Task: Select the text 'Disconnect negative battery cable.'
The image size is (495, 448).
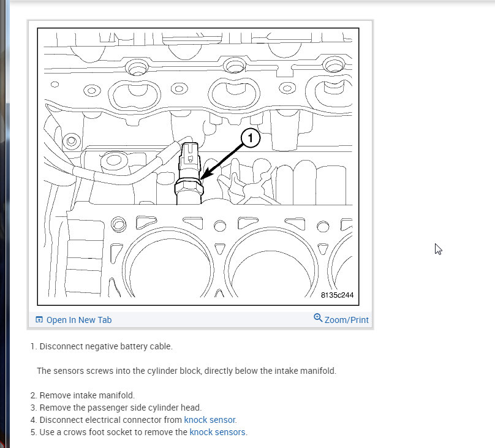Action: (x=106, y=346)
